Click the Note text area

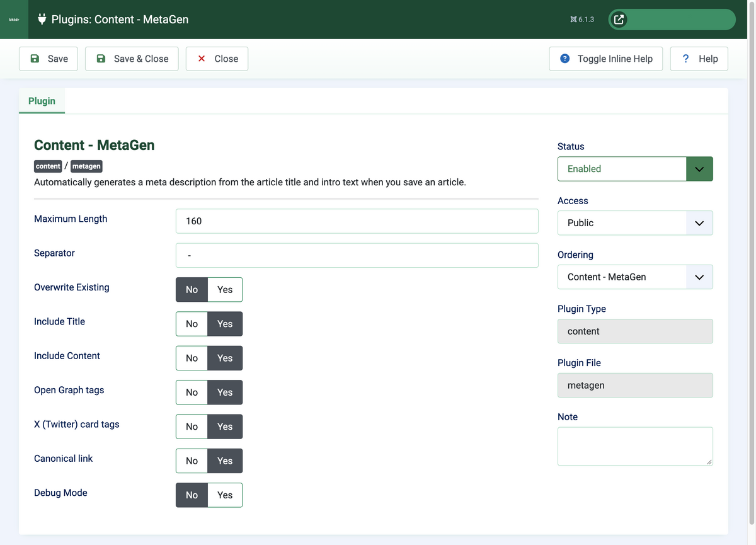tap(635, 447)
